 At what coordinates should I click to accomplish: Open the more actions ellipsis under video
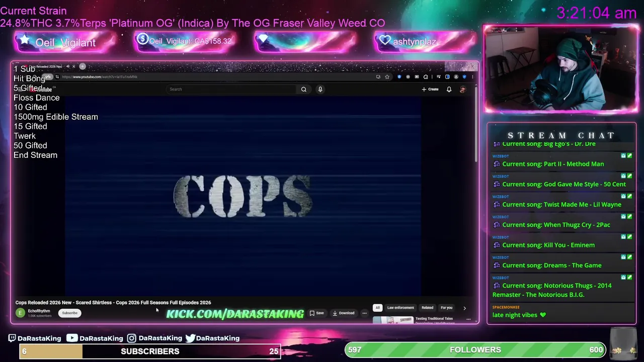[x=364, y=313]
